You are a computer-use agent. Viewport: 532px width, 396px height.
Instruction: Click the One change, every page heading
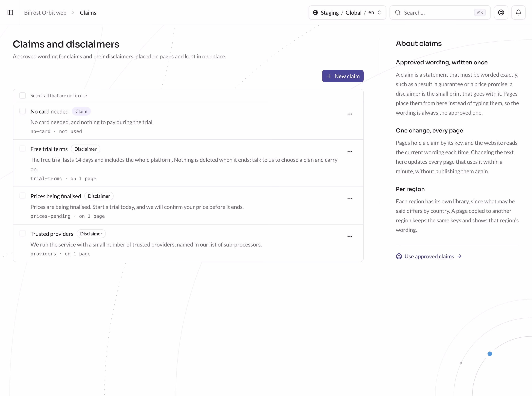tap(429, 130)
